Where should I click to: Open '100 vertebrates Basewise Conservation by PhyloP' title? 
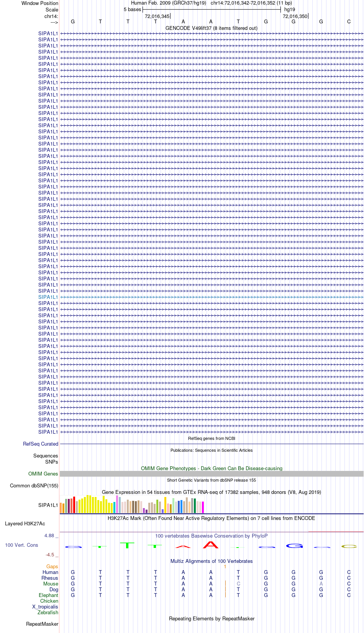pyautogui.click(x=212, y=536)
